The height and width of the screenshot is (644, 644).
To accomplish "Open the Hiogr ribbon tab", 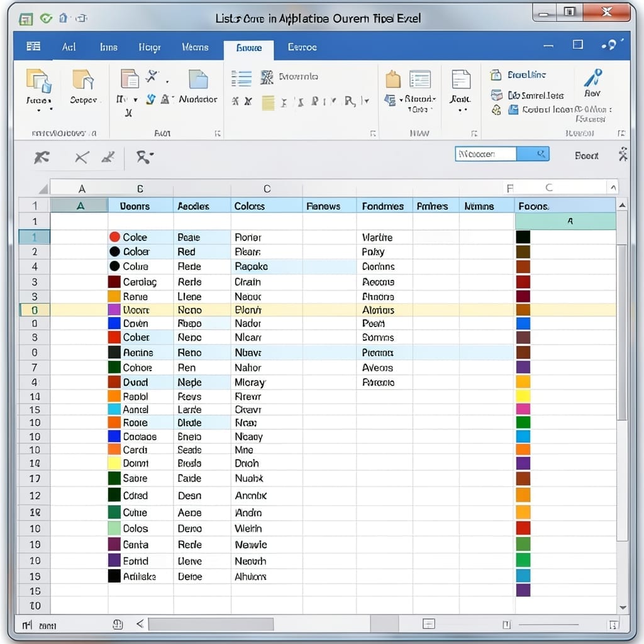I will 150,48.
